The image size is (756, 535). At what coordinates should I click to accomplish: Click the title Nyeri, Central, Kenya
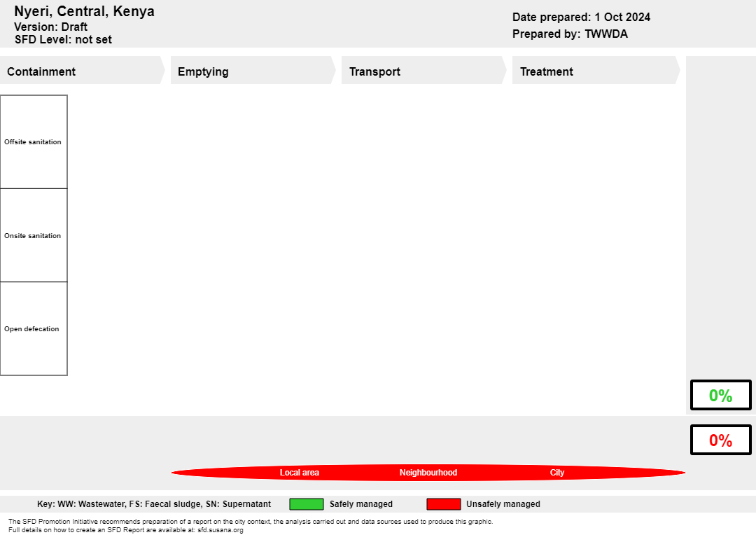85,11
